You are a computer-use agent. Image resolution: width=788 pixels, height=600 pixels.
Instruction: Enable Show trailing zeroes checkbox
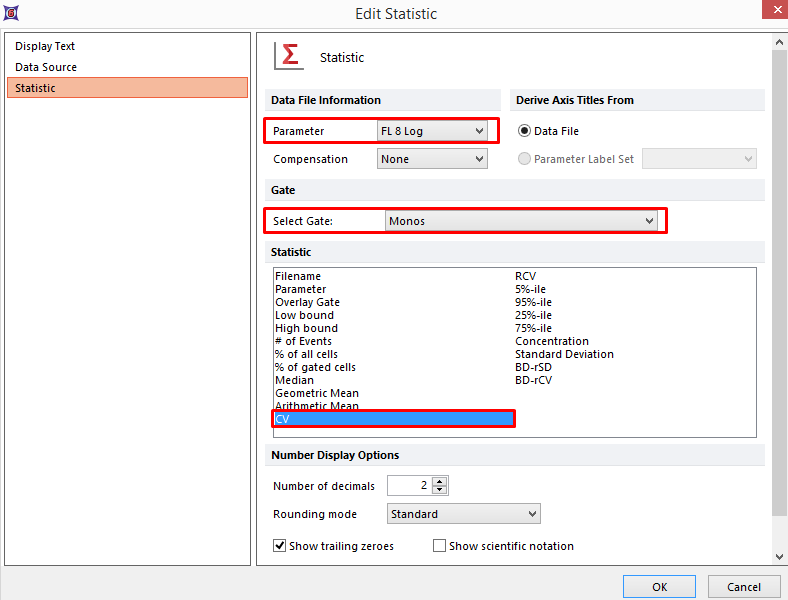click(x=280, y=546)
